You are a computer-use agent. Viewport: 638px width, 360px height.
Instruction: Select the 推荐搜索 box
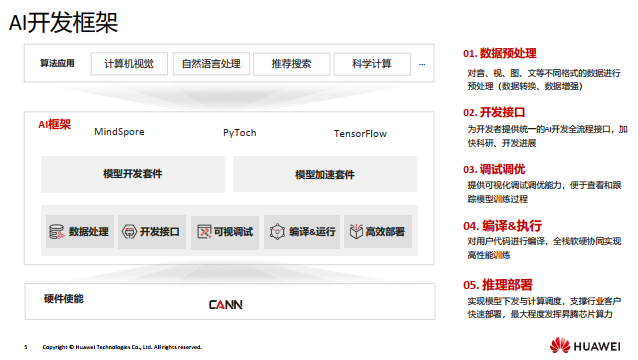(291, 64)
